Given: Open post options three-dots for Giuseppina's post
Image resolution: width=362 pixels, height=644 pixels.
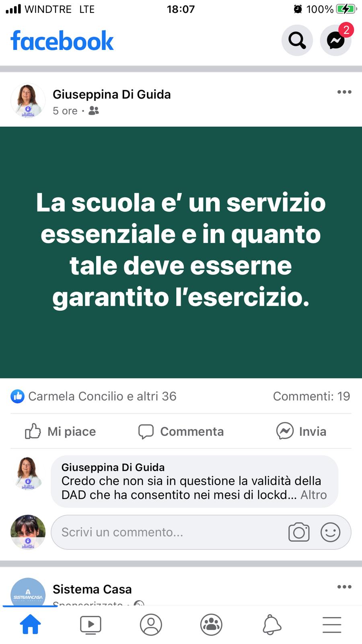Looking at the screenshot, I should click(344, 92).
